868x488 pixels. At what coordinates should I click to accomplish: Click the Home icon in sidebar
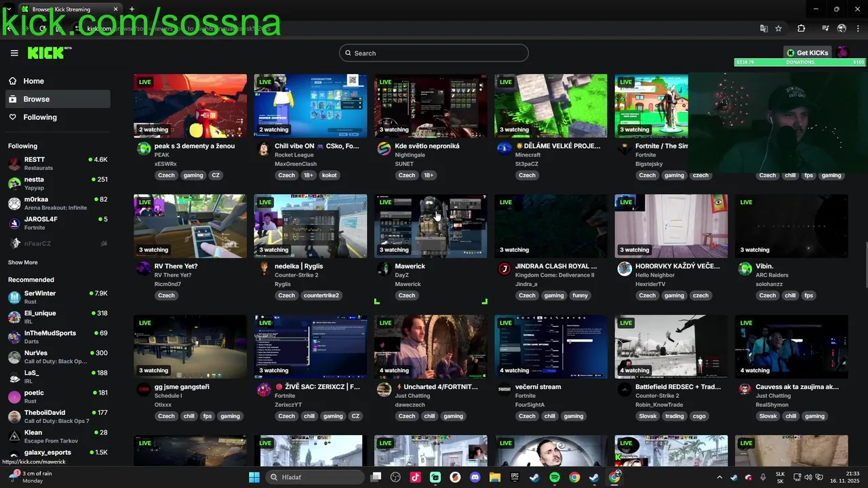point(13,81)
